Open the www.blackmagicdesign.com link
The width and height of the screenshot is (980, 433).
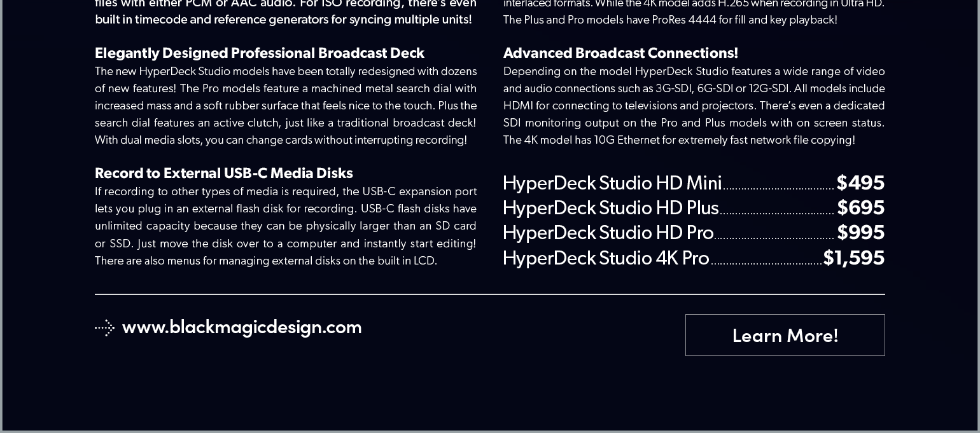coord(241,327)
